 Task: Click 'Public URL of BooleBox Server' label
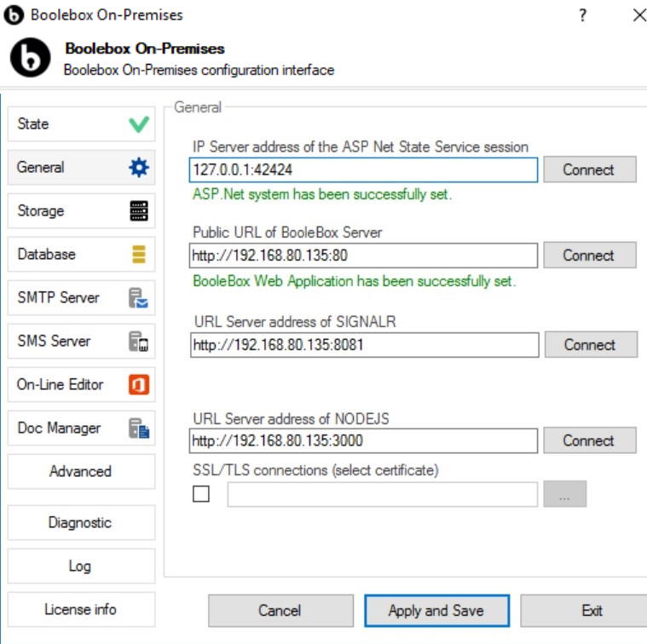click(x=287, y=233)
